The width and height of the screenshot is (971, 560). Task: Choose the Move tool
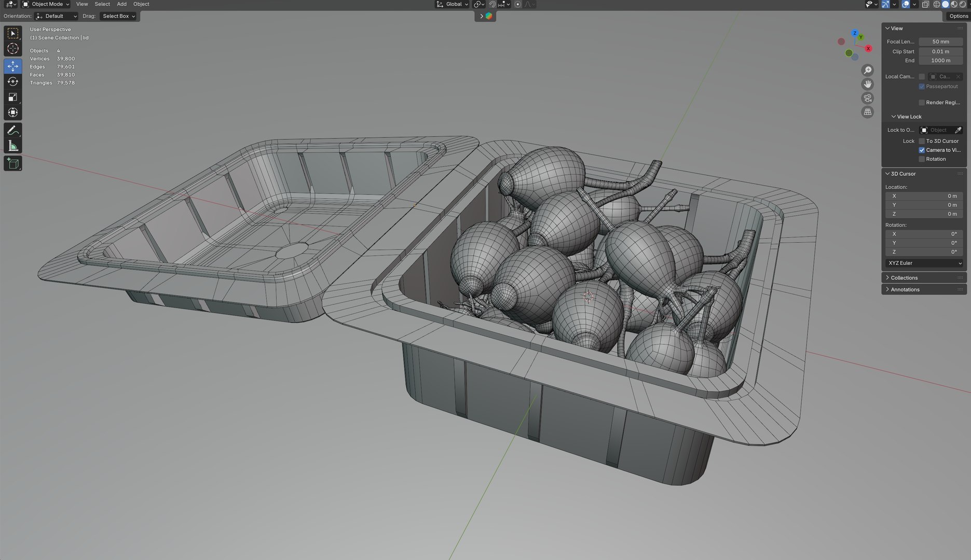[x=13, y=66]
